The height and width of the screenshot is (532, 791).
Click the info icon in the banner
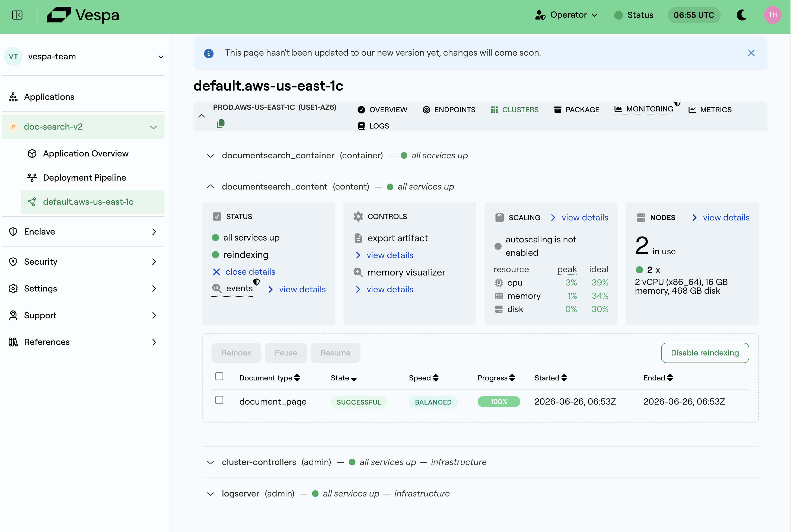pos(209,53)
